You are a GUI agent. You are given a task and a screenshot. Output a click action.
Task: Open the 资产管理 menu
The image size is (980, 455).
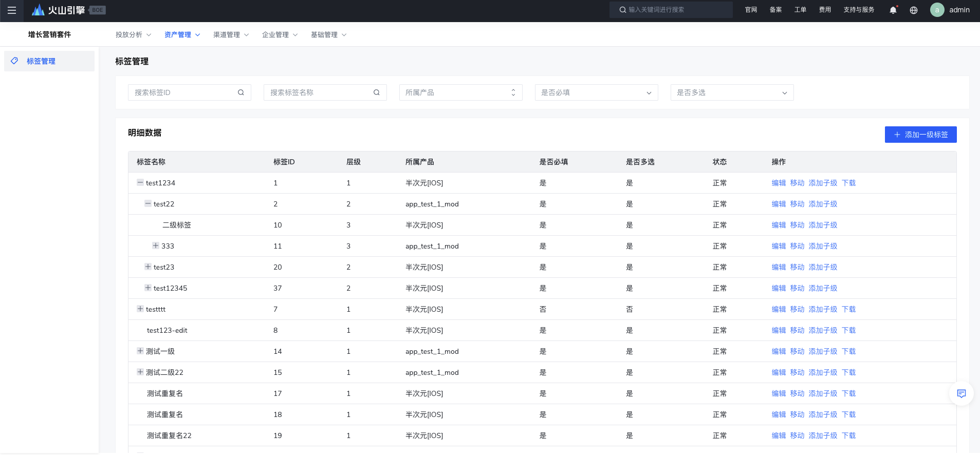(182, 34)
